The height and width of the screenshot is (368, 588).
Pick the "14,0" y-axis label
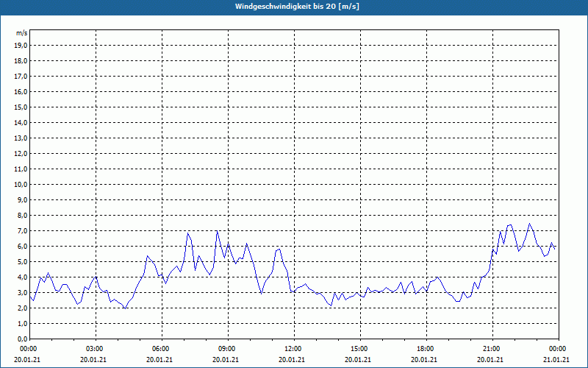click(21, 122)
